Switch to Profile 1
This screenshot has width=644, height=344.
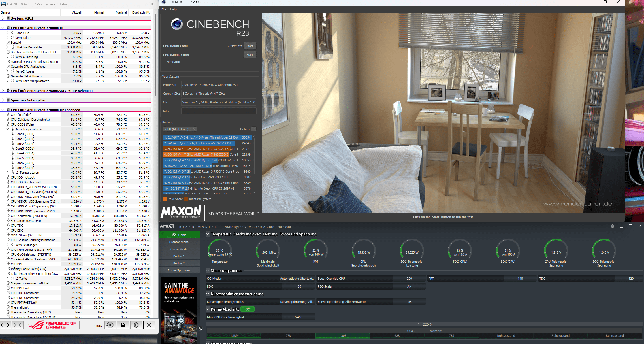[179, 256]
